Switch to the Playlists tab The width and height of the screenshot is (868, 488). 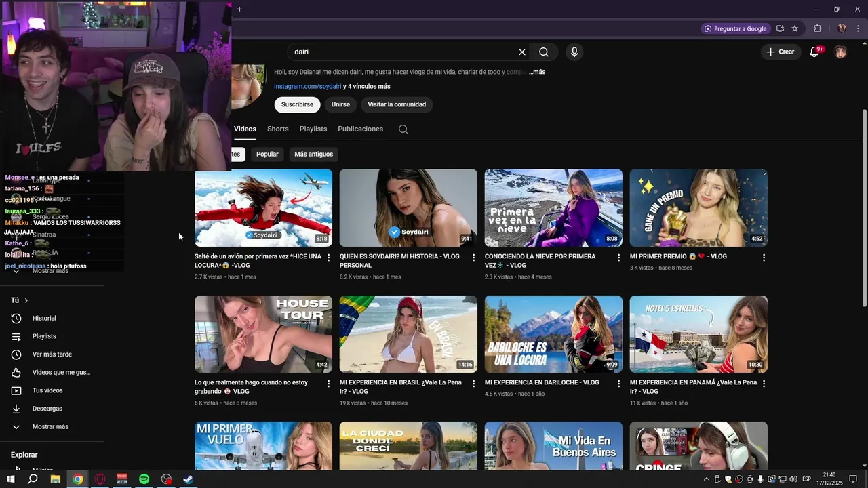point(313,129)
